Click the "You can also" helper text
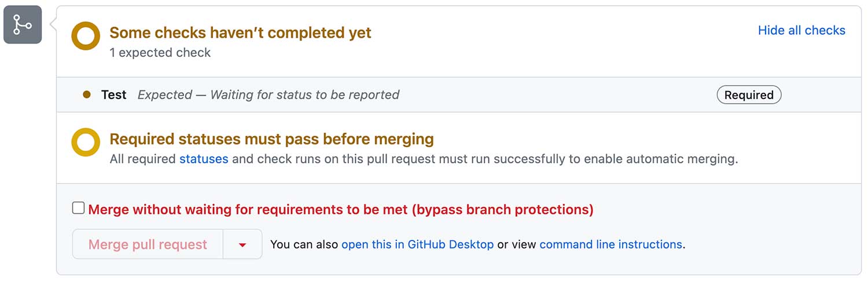The image size is (868, 281). coord(304,244)
